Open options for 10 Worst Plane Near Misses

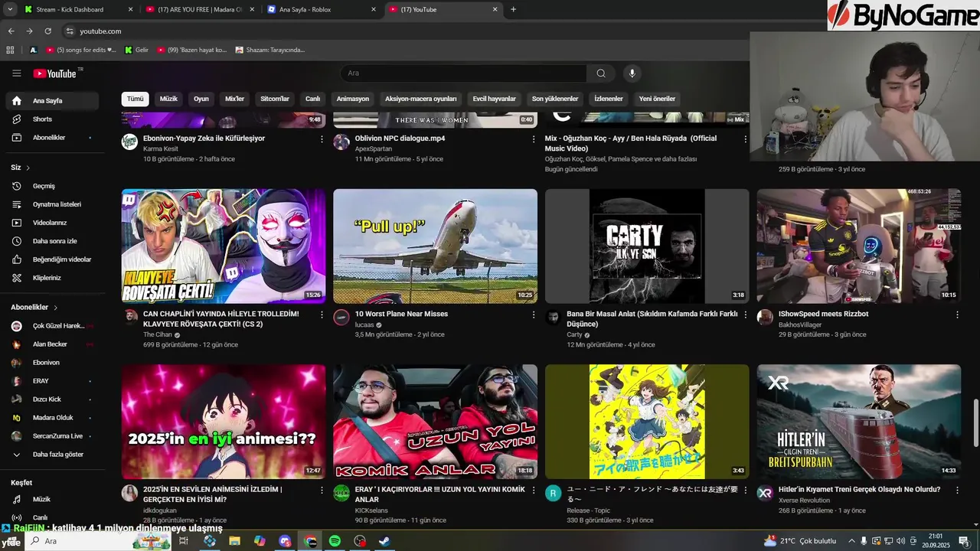point(534,315)
